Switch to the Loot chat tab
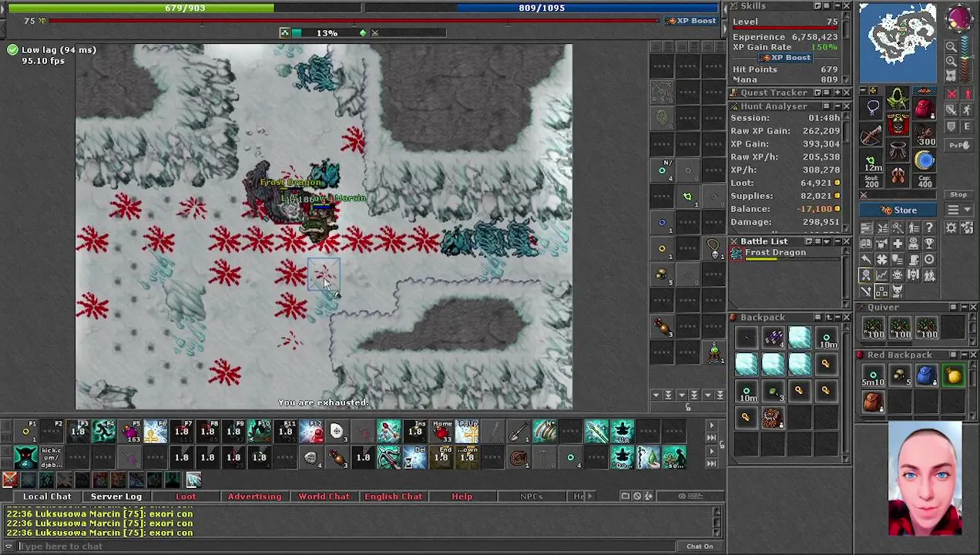980x555 pixels. click(x=186, y=496)
